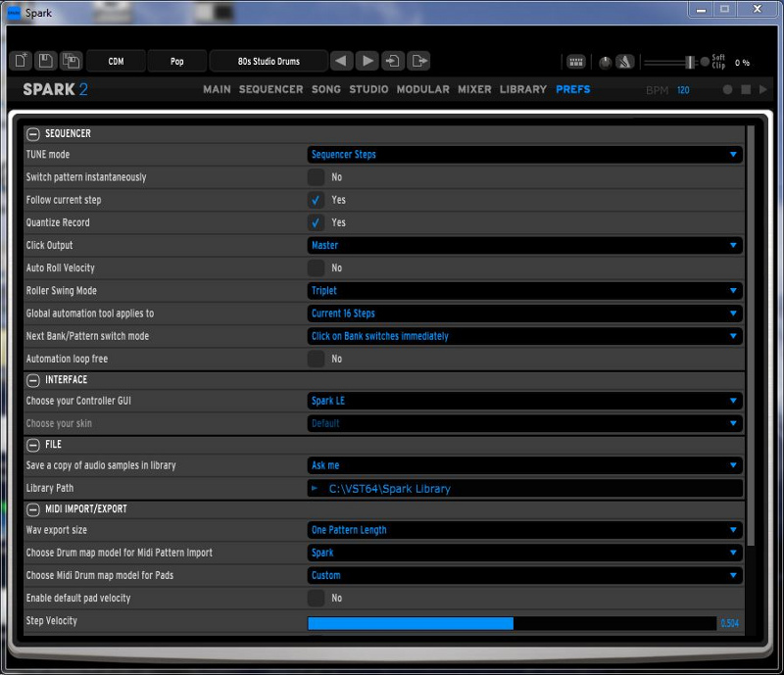Click the import icon in the top toolbar

pyautogui.click(x=393, y=61)
